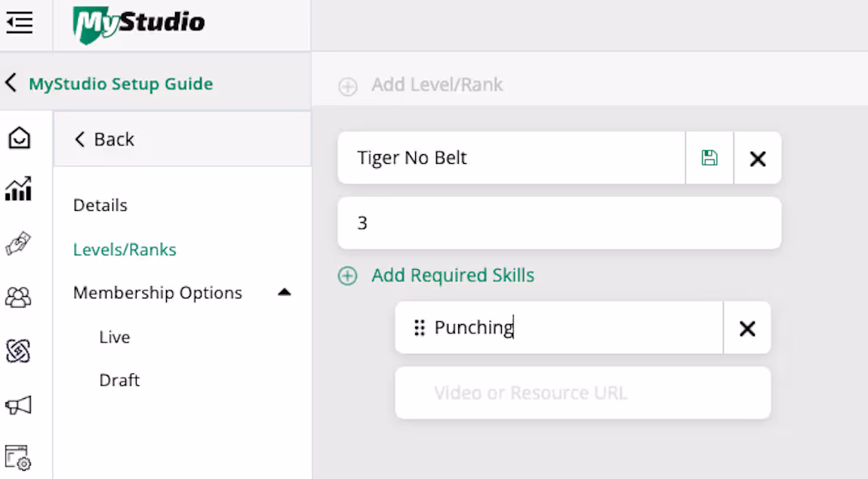Image resolution: width=868 pixels, height=479 pixels.
Task: Select Live under Membership Options
Action: (x=115, y=337)
